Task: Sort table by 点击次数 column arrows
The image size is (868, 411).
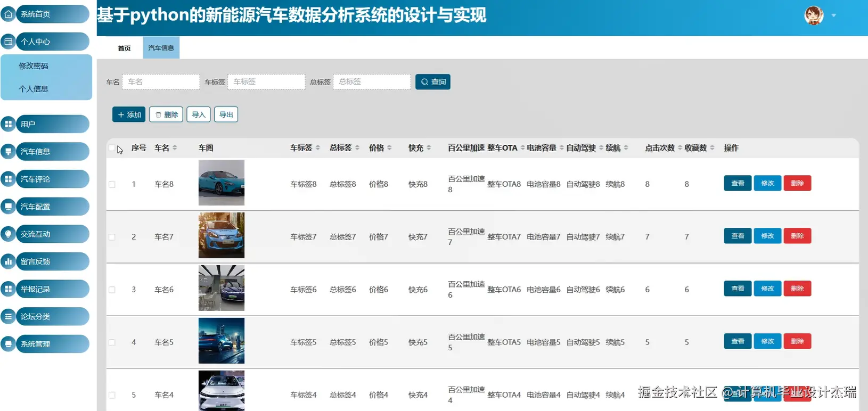Action: pos(680,147)
